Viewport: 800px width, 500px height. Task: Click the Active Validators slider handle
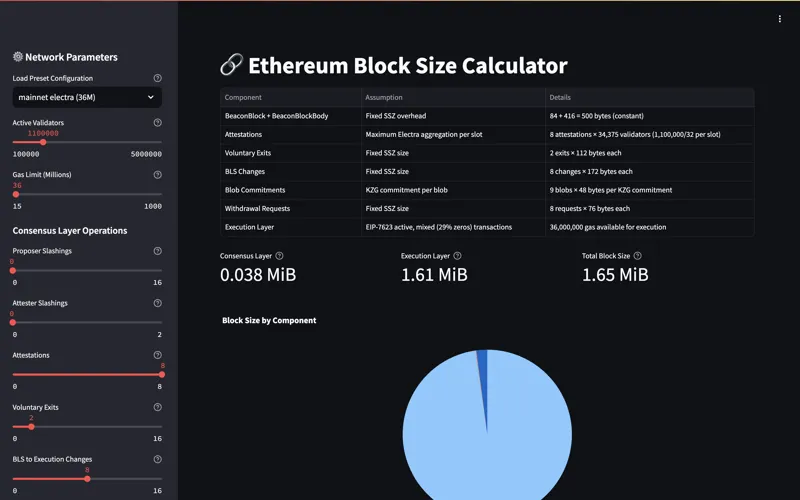click(43, 142)
